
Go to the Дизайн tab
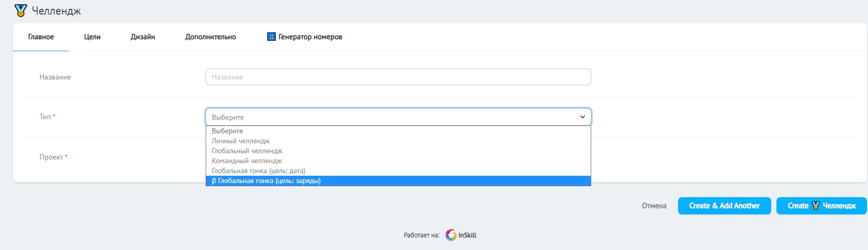point(143,37)
